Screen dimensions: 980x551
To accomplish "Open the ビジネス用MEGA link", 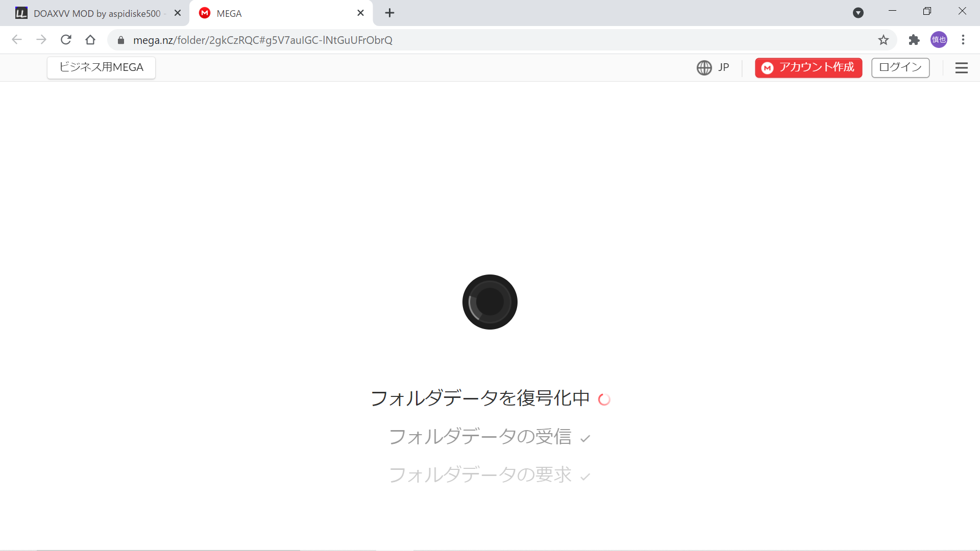I will pyautogui.click(x=101, y=67).
